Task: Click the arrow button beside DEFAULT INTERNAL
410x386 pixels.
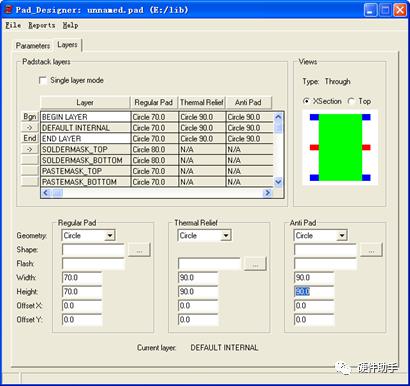Action: point(30,127)
